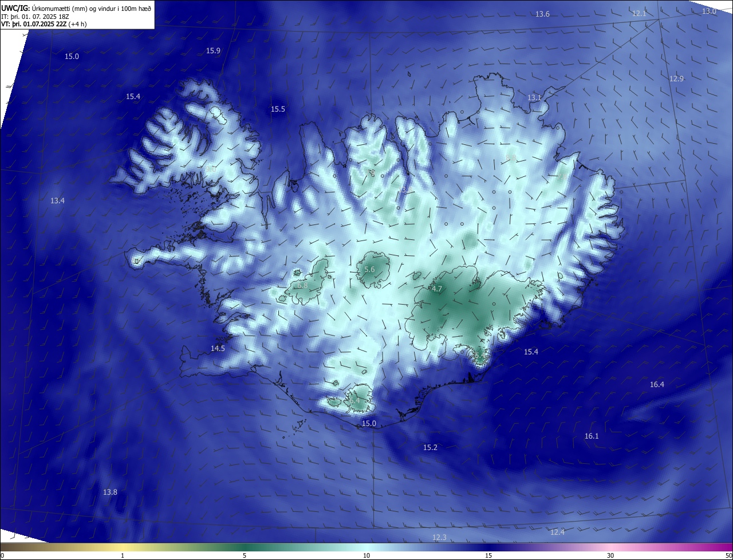Click the 12.3 value label
Viewport: 733px width, 560px height.
tap(439, 537)
